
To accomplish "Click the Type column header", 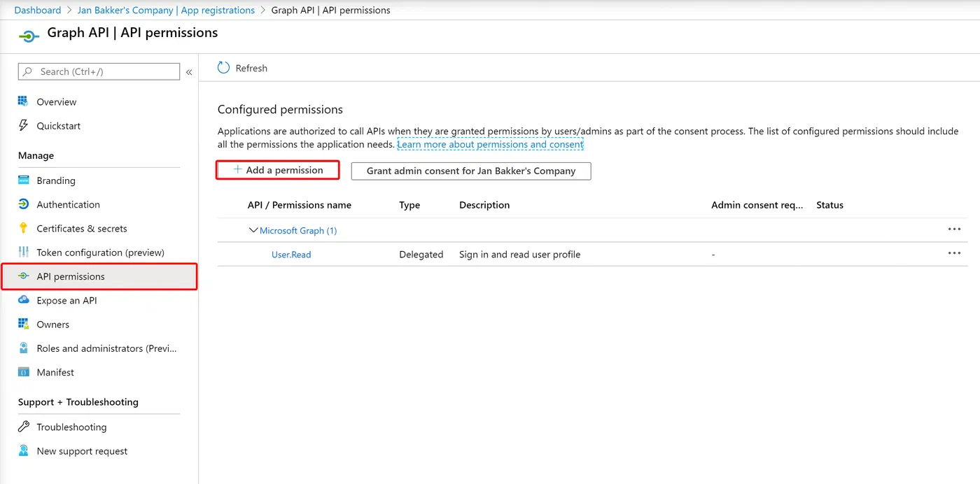I will tap(409, 205).
